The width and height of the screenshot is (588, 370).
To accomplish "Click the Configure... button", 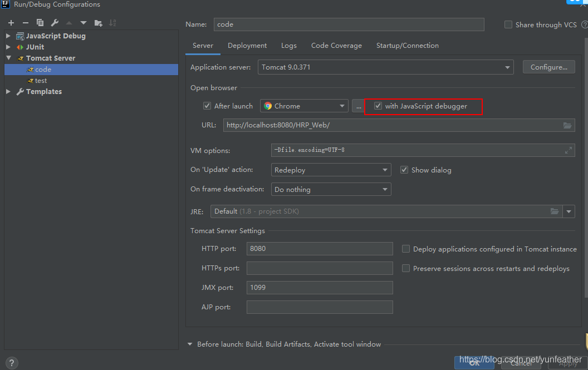I will point(548,67).
